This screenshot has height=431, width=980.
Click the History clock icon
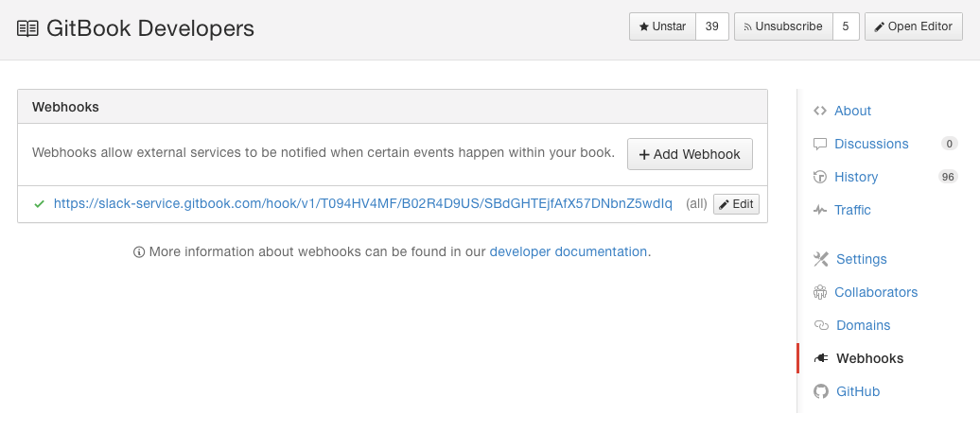pyautogui.click(x=820, y=177)
